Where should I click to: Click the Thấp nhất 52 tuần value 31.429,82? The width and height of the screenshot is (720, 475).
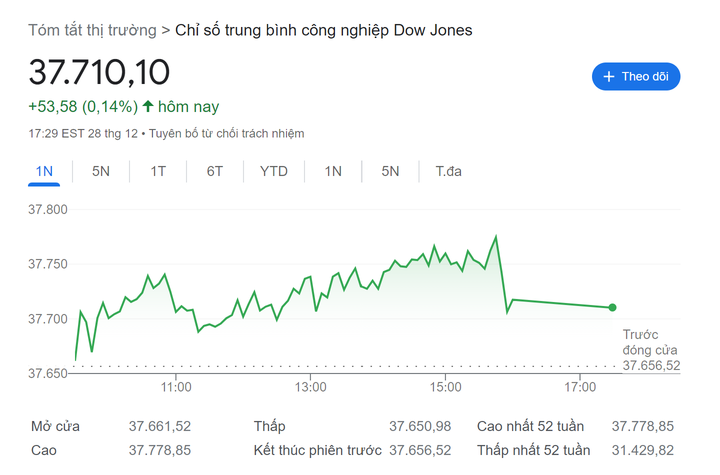[x=644, y=451]
